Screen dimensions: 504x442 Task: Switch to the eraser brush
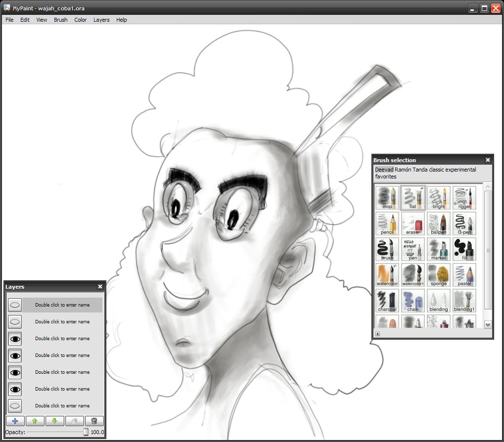coord(412,222)
